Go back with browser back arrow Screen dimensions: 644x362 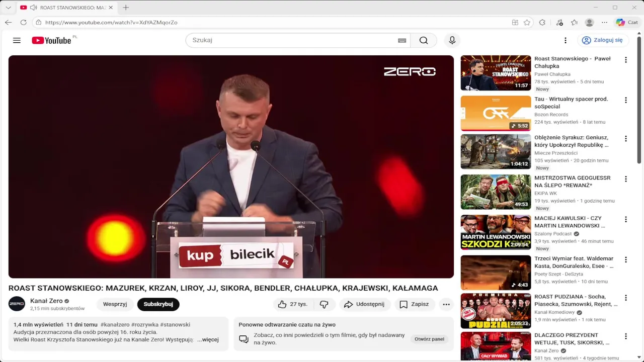[8, 22]
